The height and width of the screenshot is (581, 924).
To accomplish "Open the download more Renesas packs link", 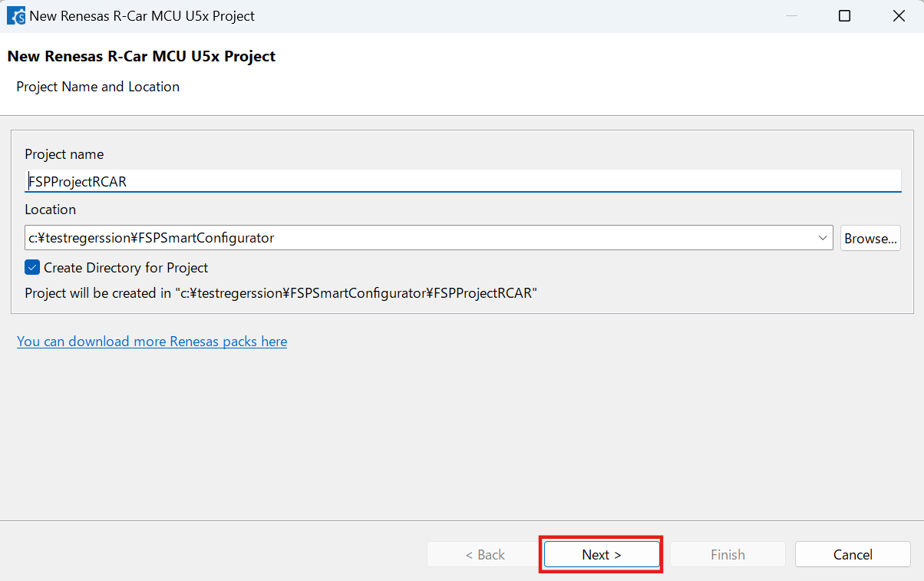I will point(152,341).
